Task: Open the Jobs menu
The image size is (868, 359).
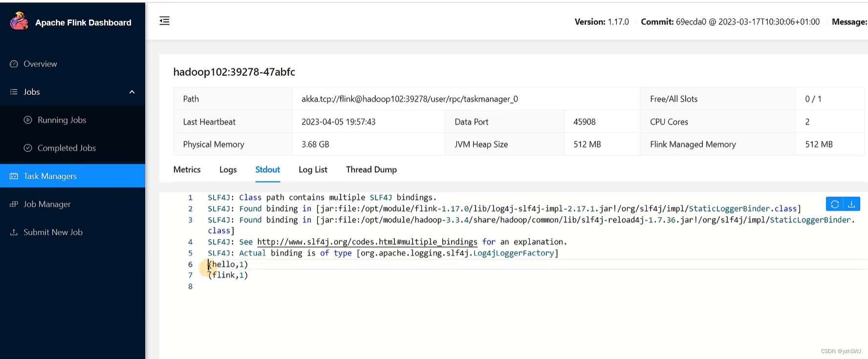Action: click(72, 92)
